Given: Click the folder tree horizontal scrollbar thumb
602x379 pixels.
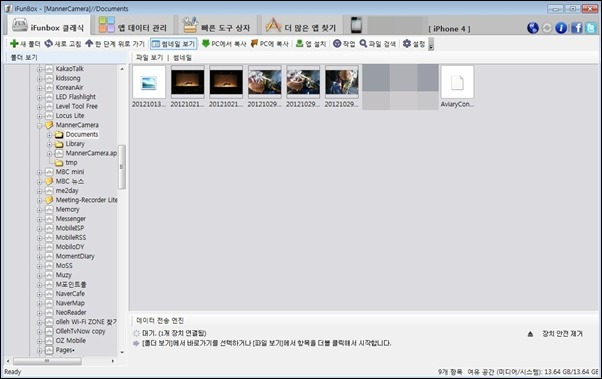Looking at the screenshot, I should coord(47,361).
